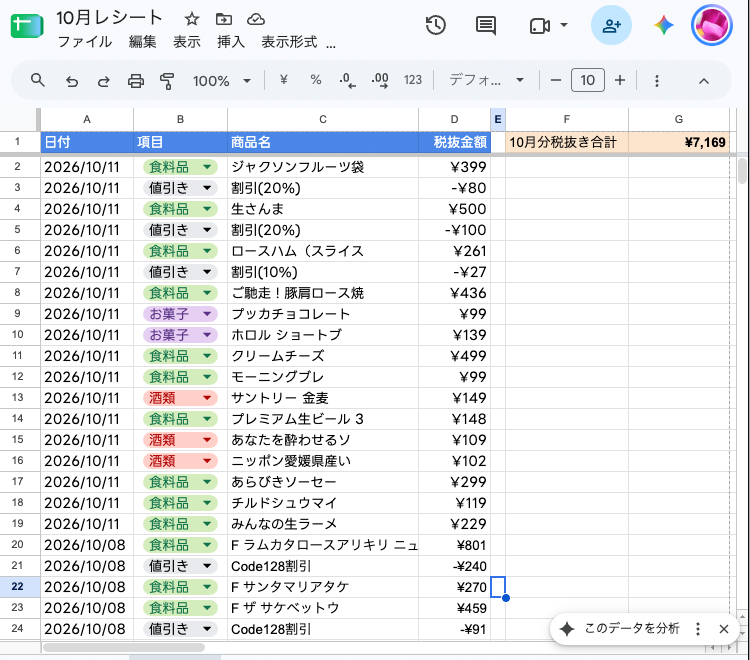Open the ファイル menu
Screen dimensions: 750x660
point(85,42)
